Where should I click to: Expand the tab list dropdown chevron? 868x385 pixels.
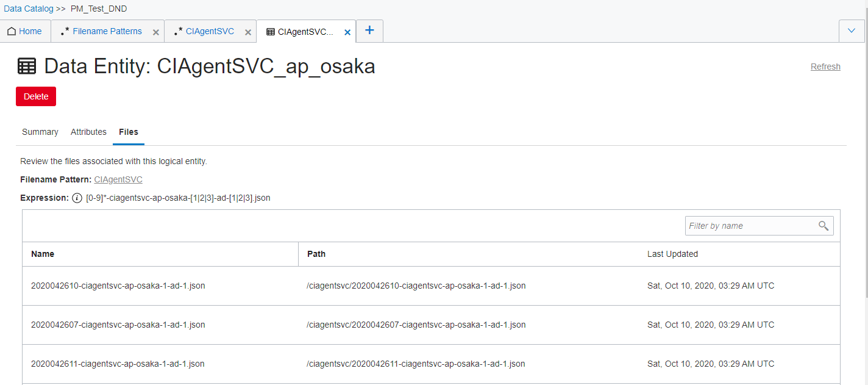click(x=852, y=31)
